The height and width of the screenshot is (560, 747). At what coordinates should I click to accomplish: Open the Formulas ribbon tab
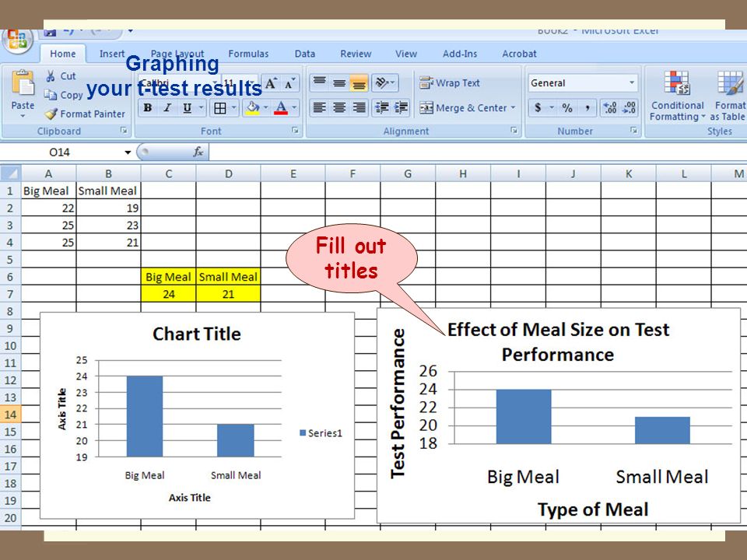248,54
